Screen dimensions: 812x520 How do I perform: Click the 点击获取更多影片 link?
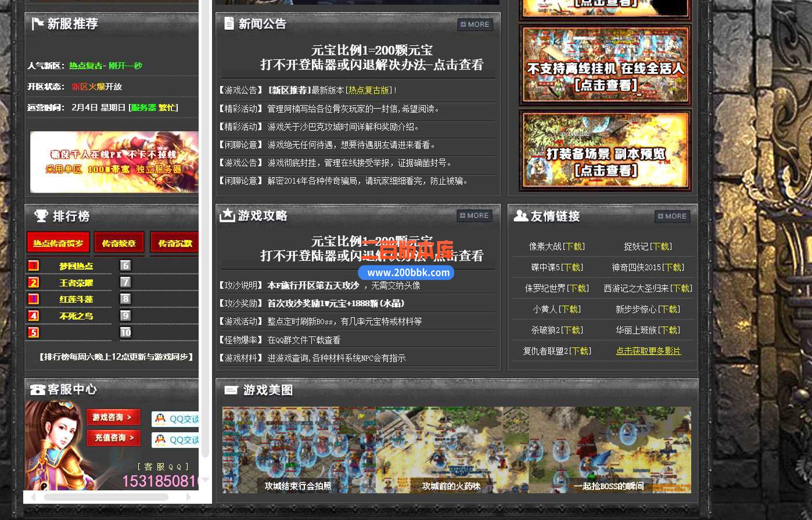pyautogui.click(x=648, y=351)
